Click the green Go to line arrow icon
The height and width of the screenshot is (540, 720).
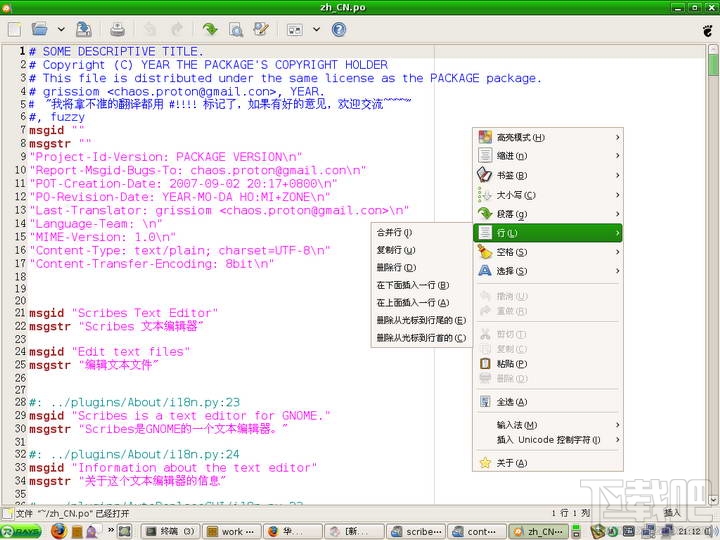click(x=210, y=30)
